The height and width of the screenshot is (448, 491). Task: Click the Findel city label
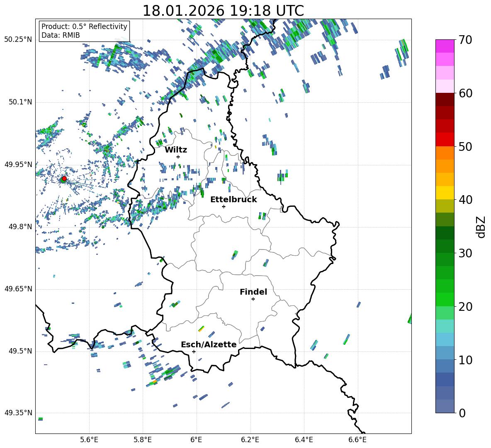tap(253, 292)
